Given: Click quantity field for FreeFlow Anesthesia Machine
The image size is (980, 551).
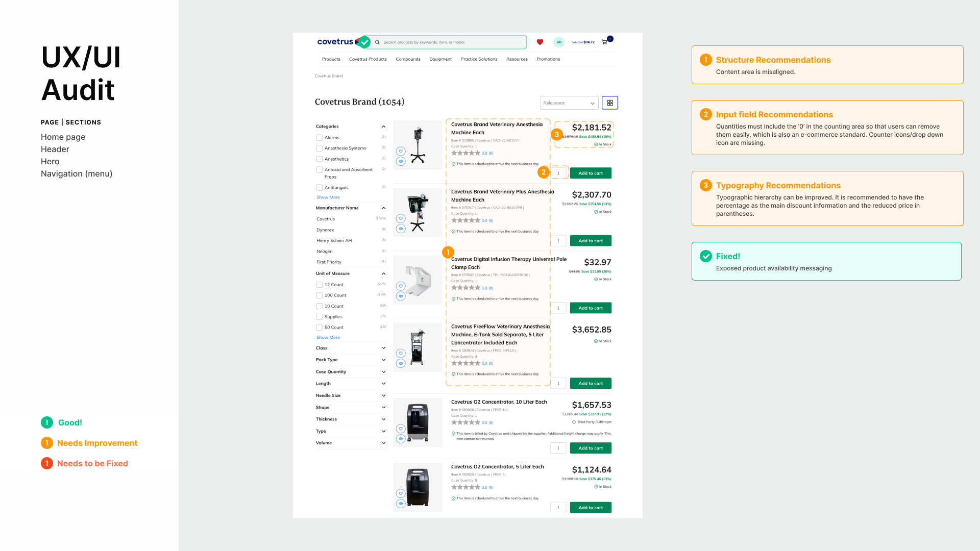Looking at the screenshot, I should point(558,384).
